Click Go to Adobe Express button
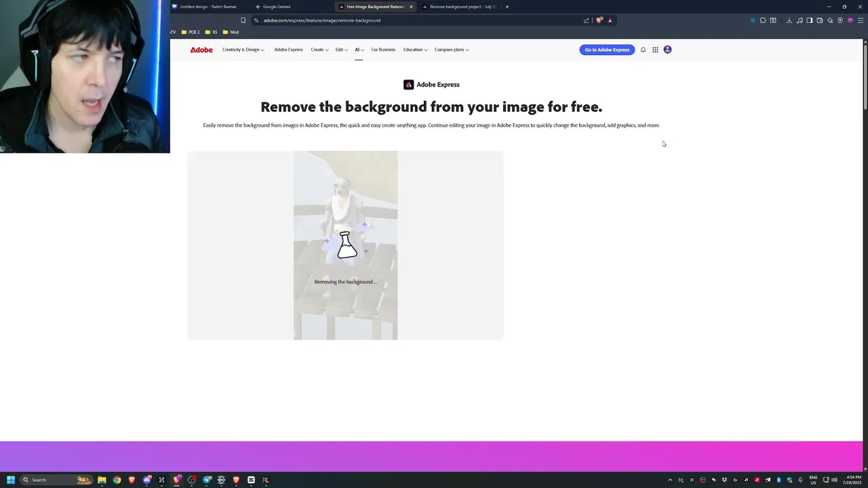This screenshot has height=488, width=868. tap(607, 49)
